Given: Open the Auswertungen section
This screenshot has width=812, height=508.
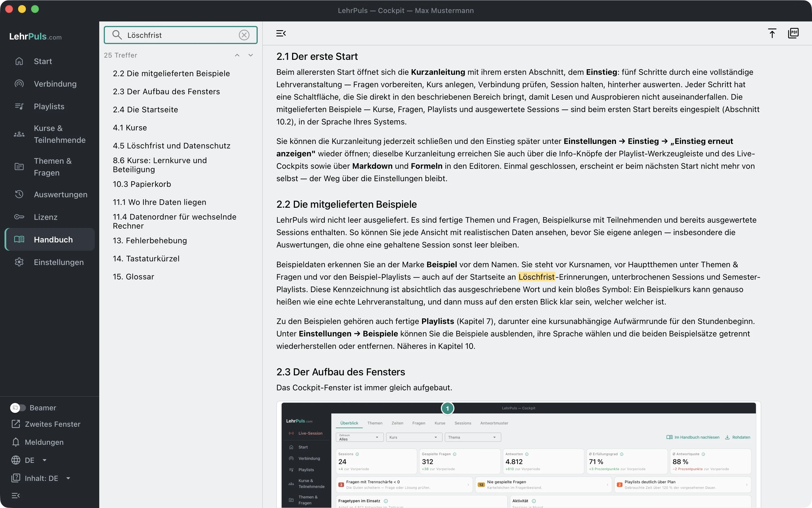Looking at the screenshot, I should (50, 194).
